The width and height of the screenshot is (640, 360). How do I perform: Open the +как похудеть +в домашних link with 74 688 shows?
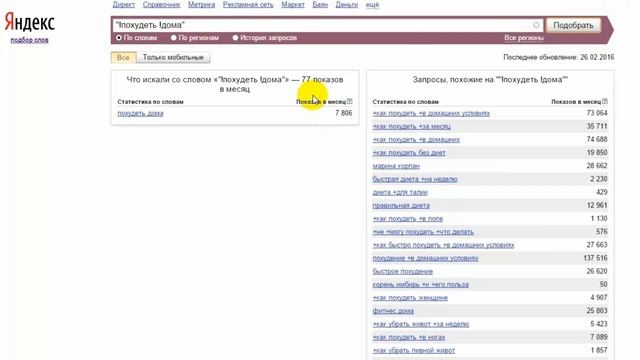coord(416,140)
